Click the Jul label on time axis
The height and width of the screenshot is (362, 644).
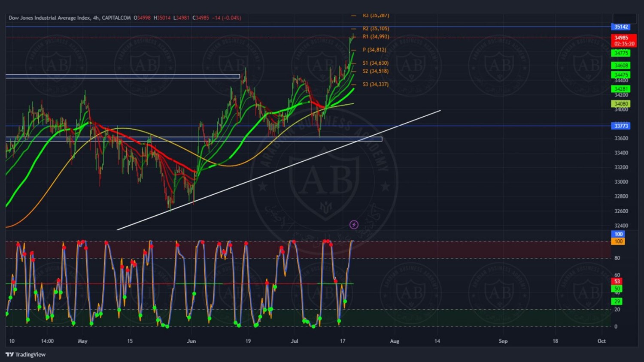[x=295, y=341]
